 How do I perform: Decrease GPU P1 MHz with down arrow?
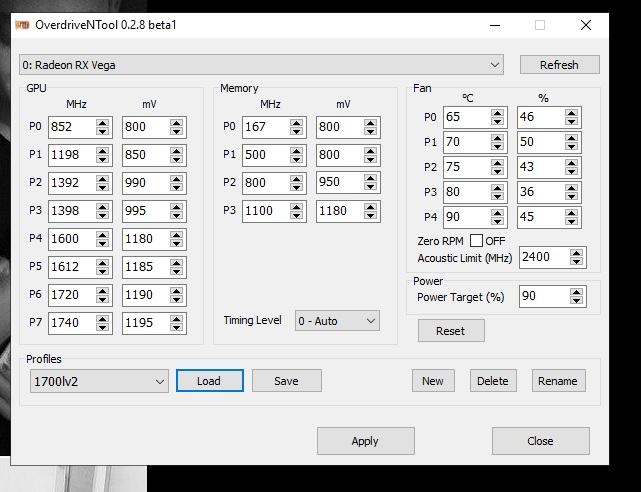(x=102, y=160)
